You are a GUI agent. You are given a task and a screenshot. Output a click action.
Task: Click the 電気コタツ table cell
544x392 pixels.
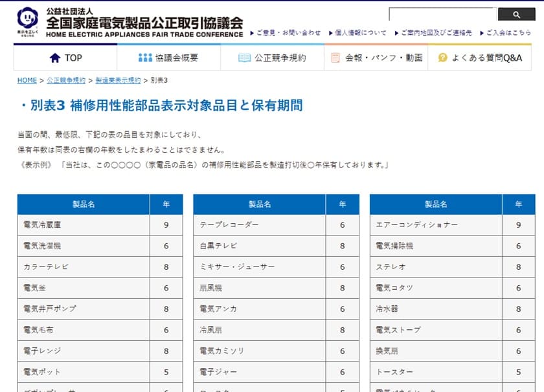(436, 288)
